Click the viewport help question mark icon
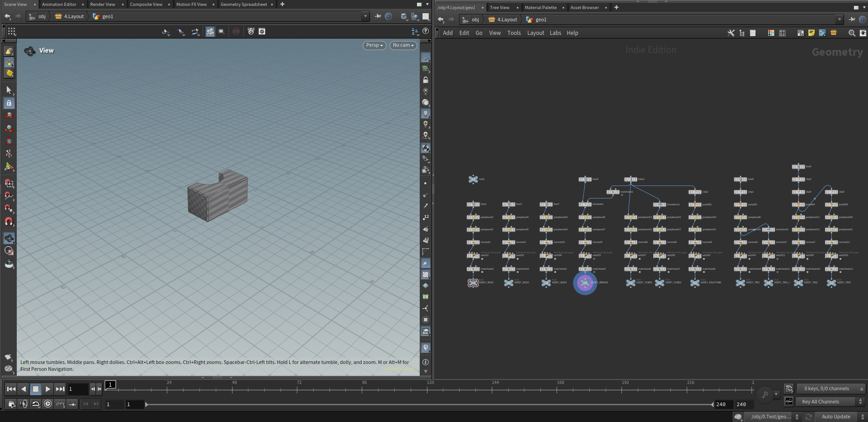The width and height of the screenshot is (868, 422). pos(426,31)
